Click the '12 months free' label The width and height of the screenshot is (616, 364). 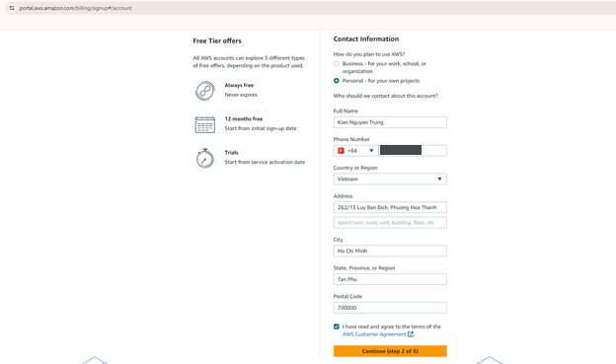(244, 119)
